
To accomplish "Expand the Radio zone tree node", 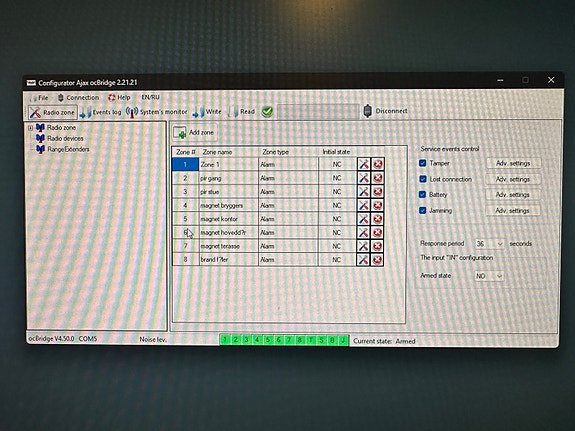I will (x=30, y=128).
